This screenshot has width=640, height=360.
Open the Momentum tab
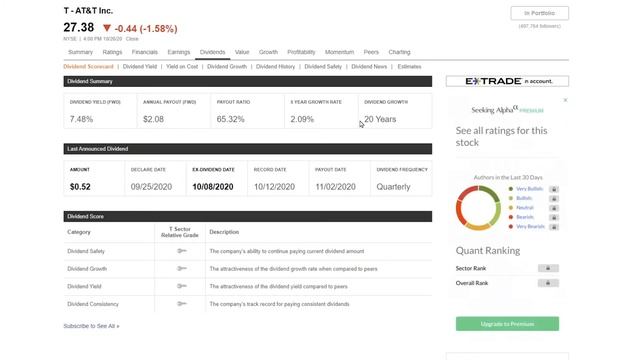(339, 52)
